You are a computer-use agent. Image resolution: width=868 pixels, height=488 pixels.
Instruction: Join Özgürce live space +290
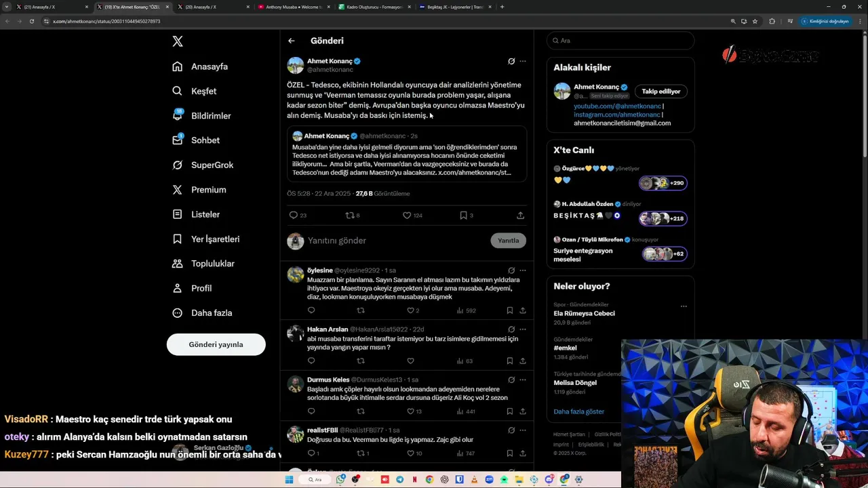tap(663, 183)
